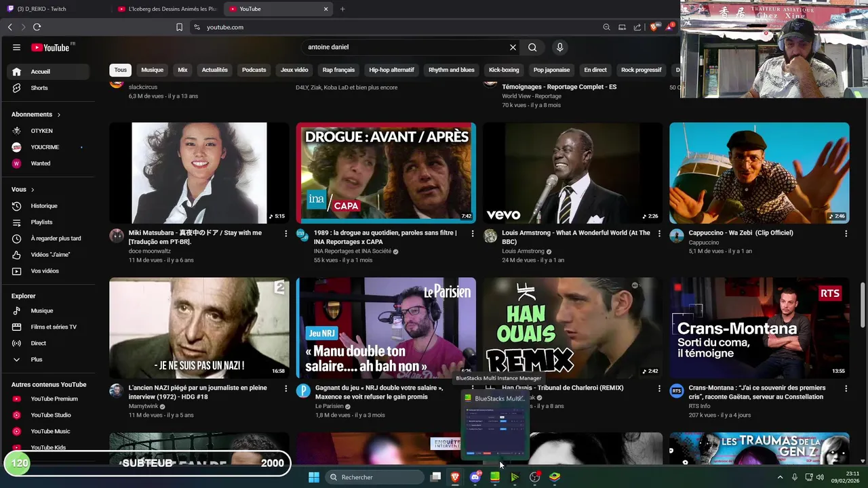Select the Rap français filter chip

tap(338, 70)
